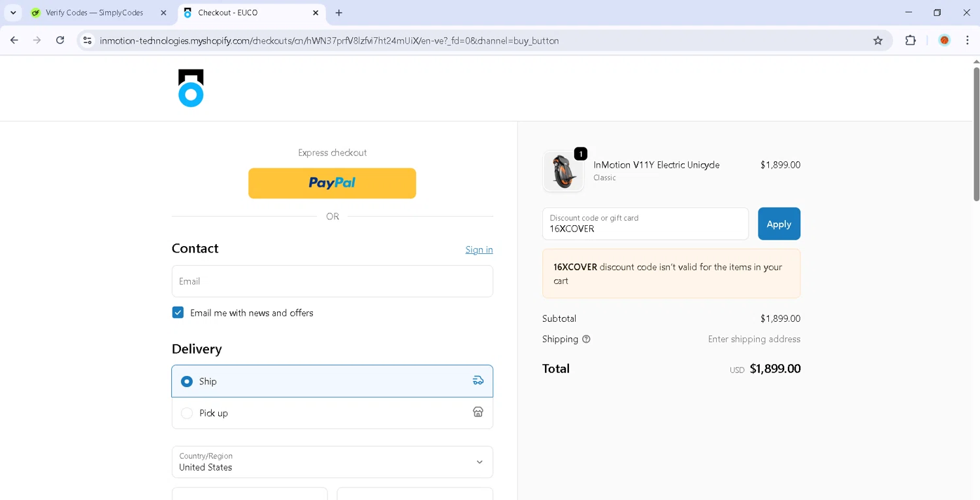980x500 pixels.
Task: Apply the discount code
Action: 779,224
